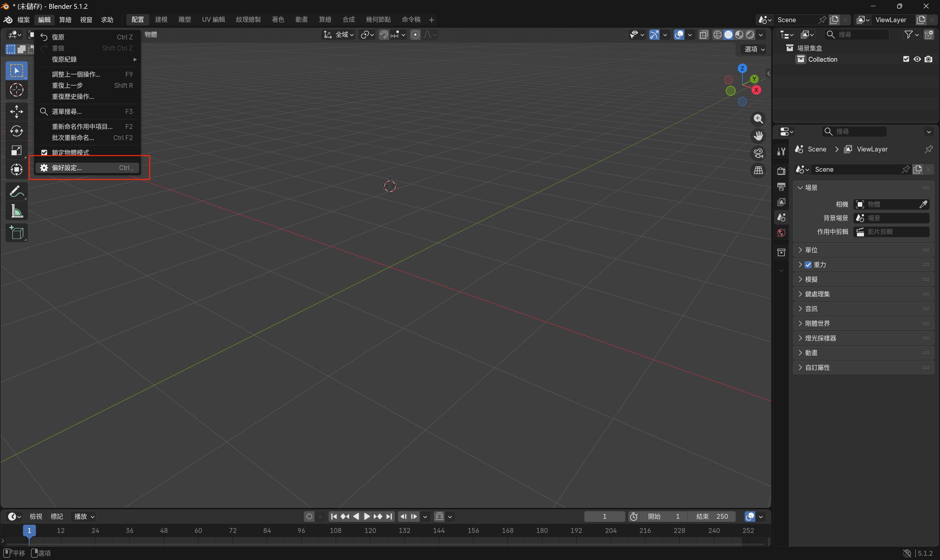The width and height of the screenshot is (940, 560).
Task: Toggle X-ray mode in viewport header
Action: tap(704, 35)
